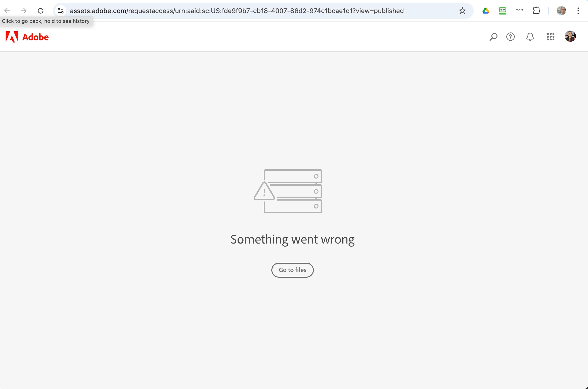Viewport: 588px width, 389px height.
Task: Open the Adobe search magnifier
Action: coord(493,37)
